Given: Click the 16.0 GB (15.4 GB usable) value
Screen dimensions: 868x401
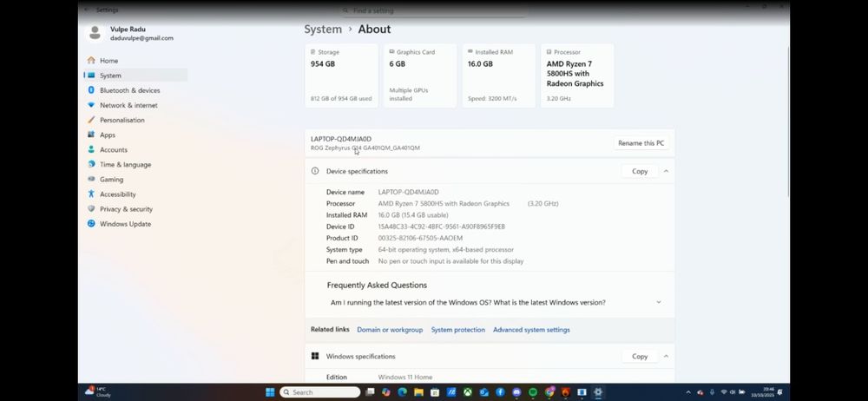Looking at the screenshot, I should (413, 215).
